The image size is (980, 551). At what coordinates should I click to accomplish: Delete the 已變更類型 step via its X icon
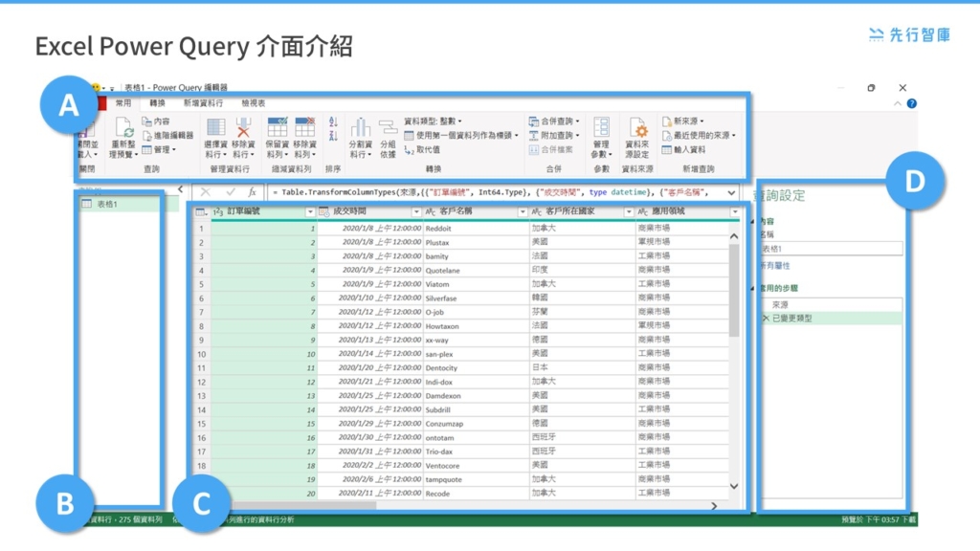[766, 318]
